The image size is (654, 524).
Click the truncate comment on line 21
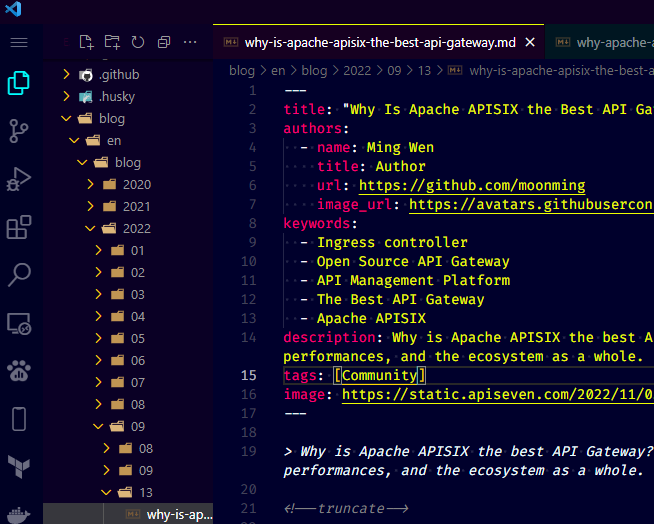pos(346,508)
